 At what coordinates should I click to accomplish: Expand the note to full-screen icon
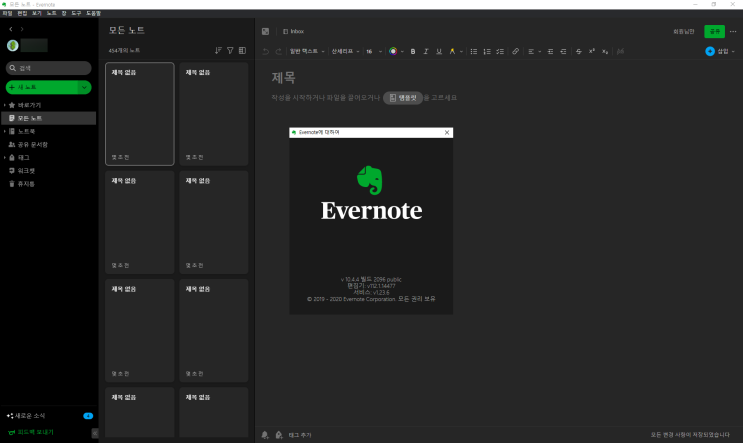coord(265,31)
